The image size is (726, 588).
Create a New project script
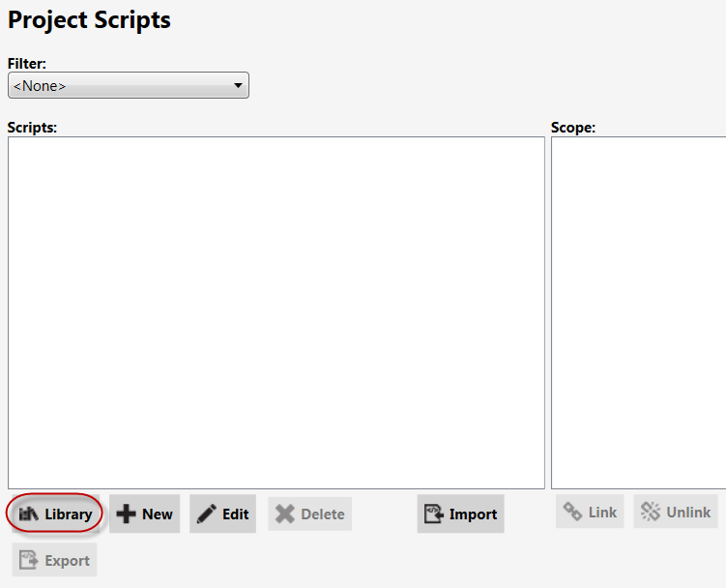point(144,514)
